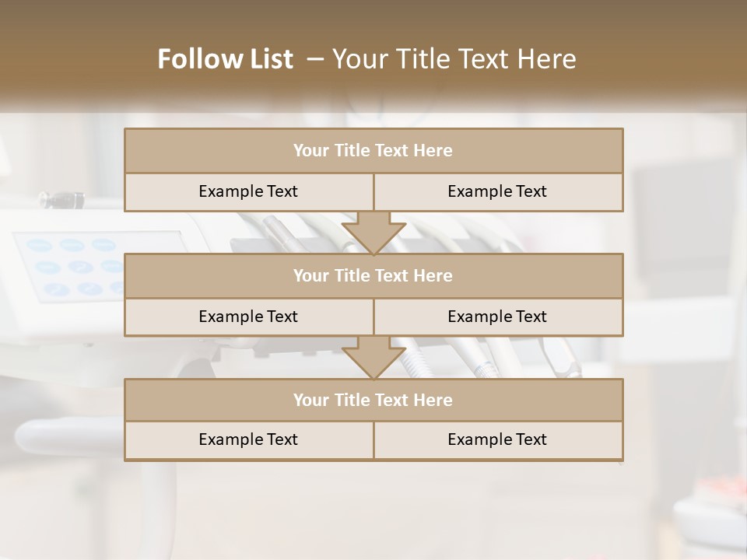This screenshot has height=560, width=747.
Task: Select the middle block's title header
Action: coord(373,275)
